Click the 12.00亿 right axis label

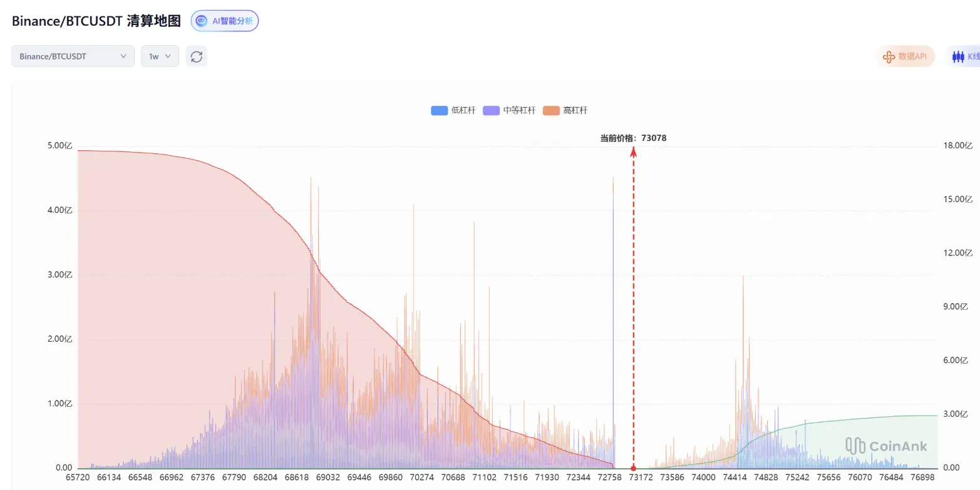pos(958,253)
